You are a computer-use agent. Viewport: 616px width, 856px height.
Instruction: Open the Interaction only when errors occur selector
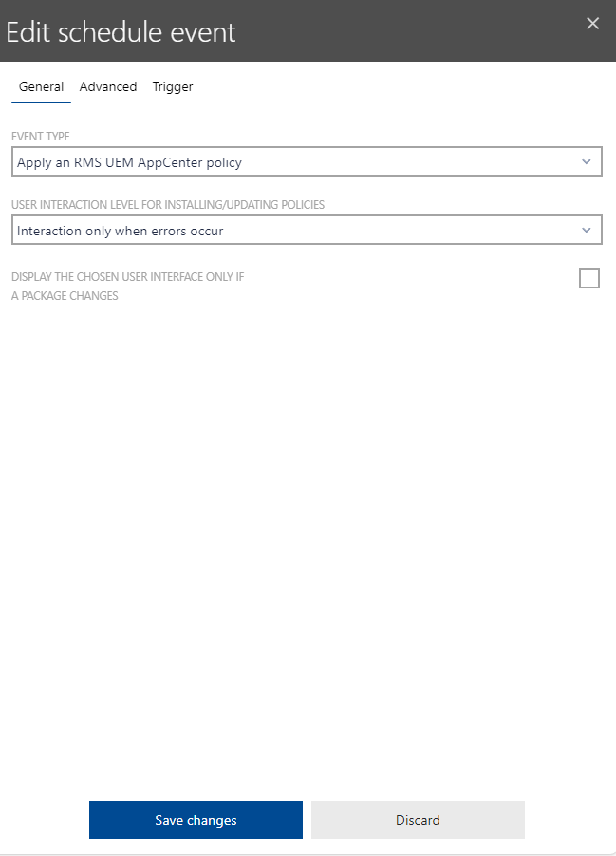[x=306, y=230]
